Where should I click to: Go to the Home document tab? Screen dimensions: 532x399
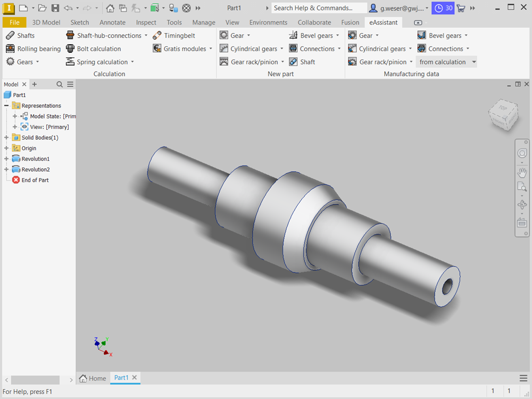pyautogui.click(x=93, y=378)
